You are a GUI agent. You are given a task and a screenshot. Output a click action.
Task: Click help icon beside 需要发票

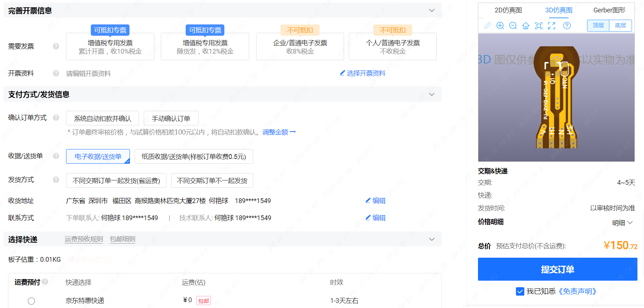tap(56, 46)
